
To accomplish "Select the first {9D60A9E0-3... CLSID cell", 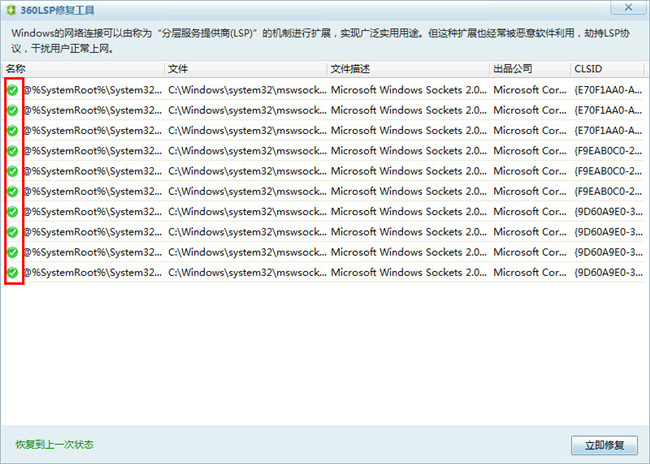I will (x=608, y=212).
